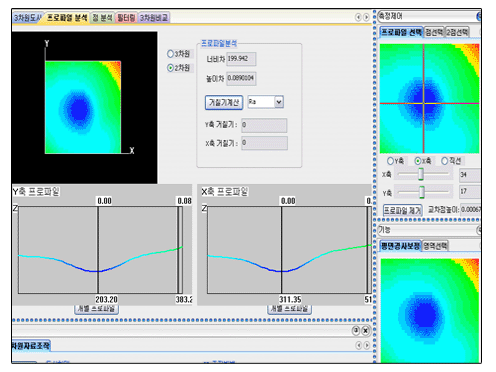Viewport: 496px width, 372px height.
Task: Click the crosshair height map in 프로파일 선택
Action: coord(430,99)
